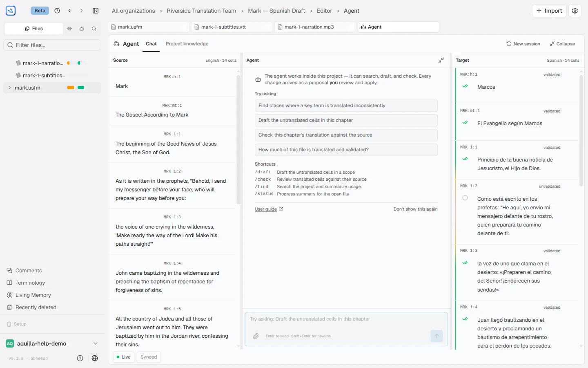Open the mark.usfm editor tab
Viewport: 588px width, 368px height.
click(x=149, y=27)
